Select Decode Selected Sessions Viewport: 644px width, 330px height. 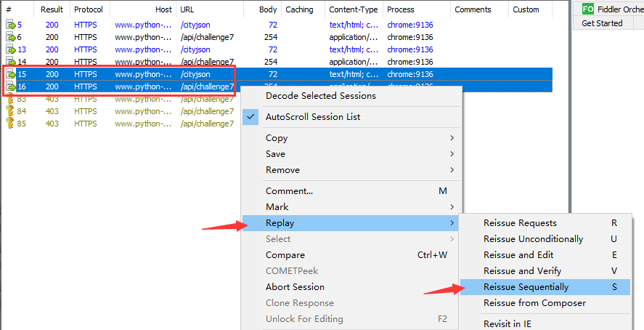(x=320, y=96)
